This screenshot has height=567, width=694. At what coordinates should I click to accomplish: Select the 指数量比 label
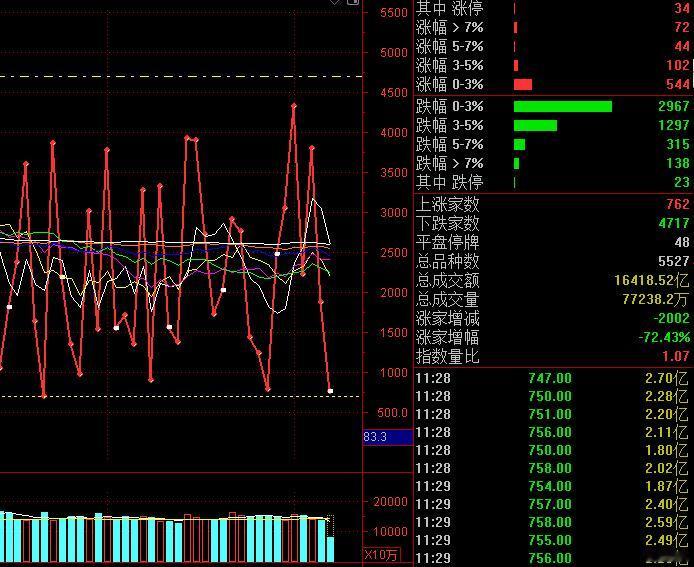447,356
